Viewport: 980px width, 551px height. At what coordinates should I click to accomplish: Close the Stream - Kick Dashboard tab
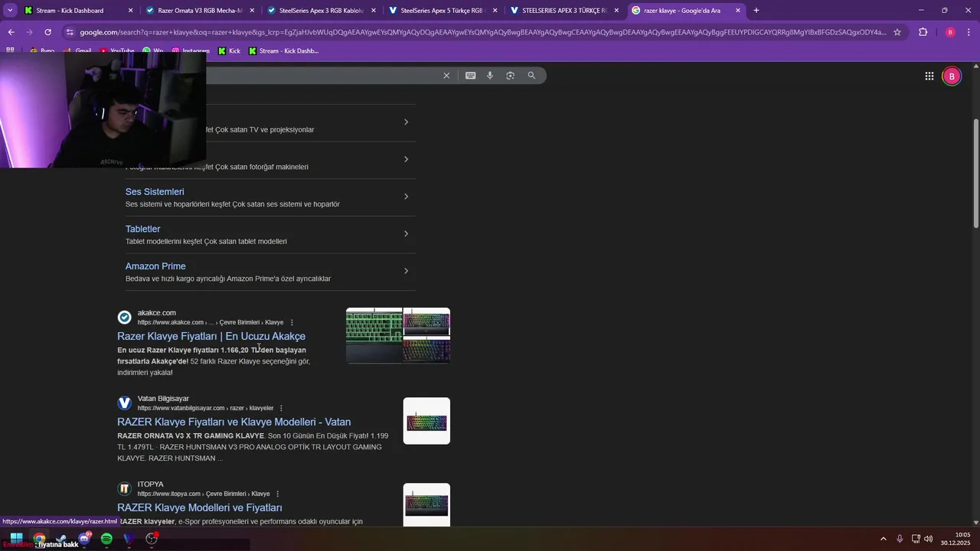point(130,11)
